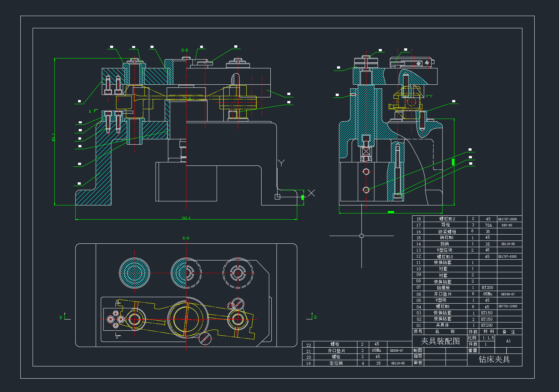Select the 钻床夹具 title text
Screen dimensions: 559x392
click(494, 359)
